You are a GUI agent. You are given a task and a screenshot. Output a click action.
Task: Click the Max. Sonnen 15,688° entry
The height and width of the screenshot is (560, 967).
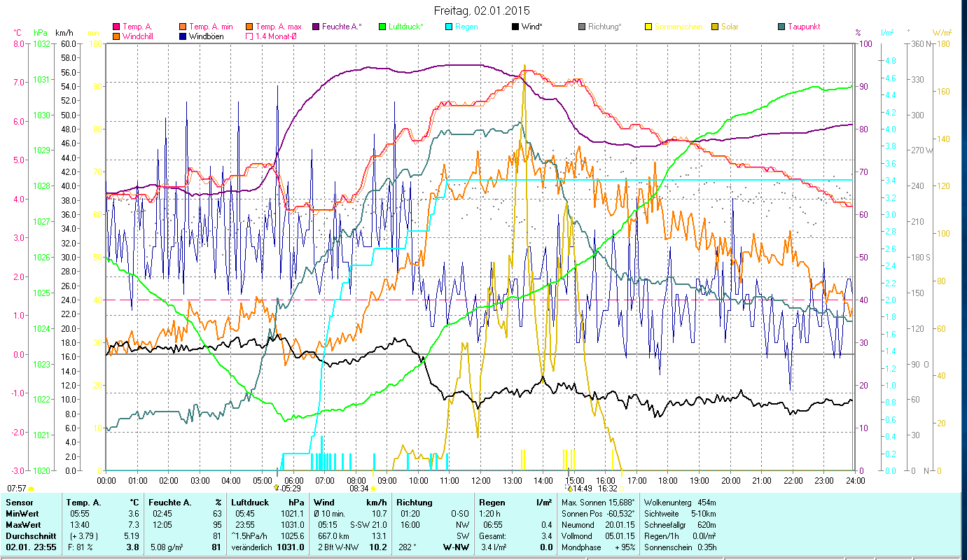tap(599, 503)
